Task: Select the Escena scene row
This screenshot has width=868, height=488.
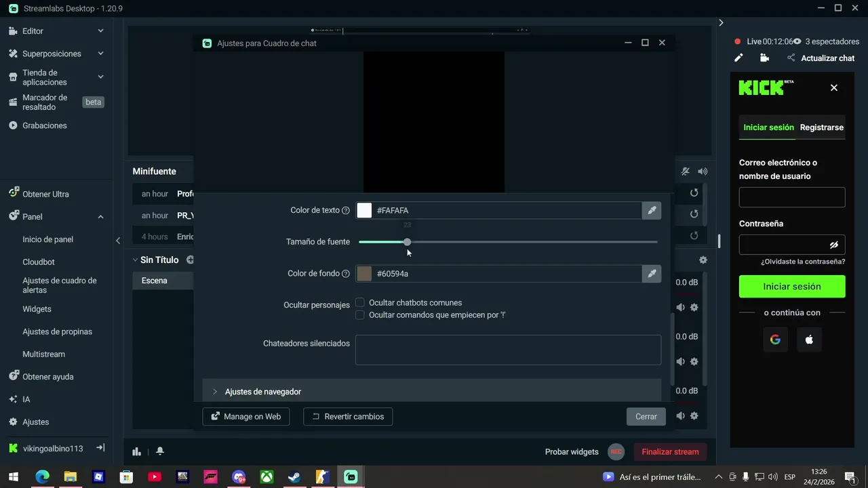Action: click(163, 281)
